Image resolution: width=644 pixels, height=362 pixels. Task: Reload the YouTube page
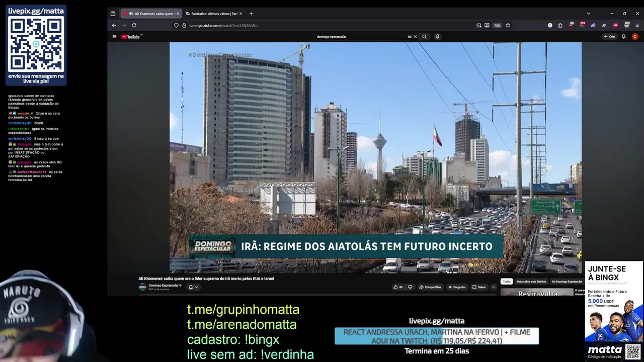[x=134, y=25]
